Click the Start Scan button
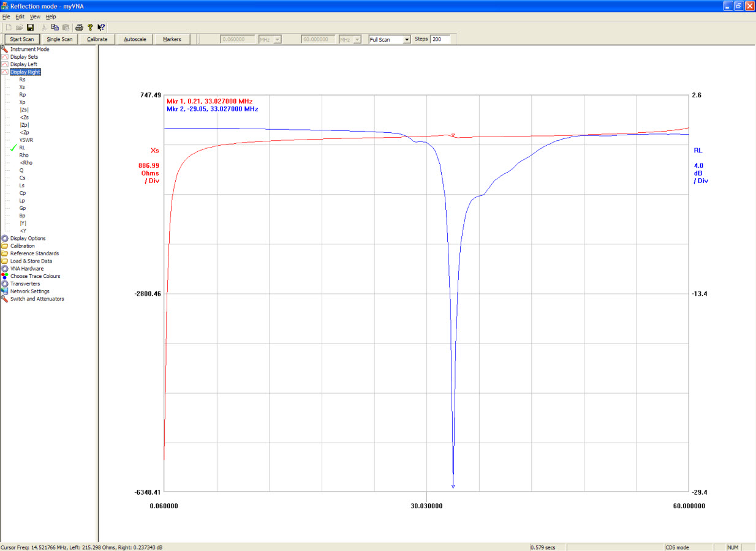756x551 pixels. pos(22,39)
